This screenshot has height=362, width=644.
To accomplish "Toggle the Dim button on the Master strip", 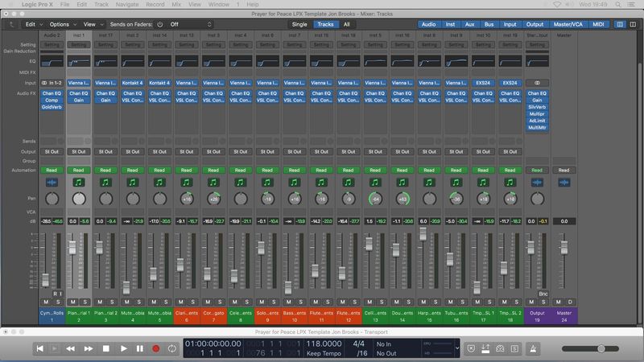I will 570,302.
